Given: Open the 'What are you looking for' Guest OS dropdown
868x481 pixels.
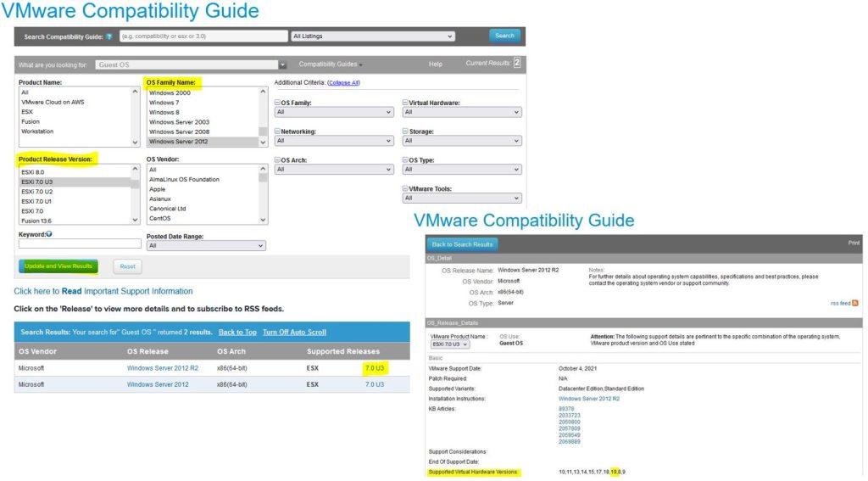Looking at the screenshot, I should coord(191,64).
